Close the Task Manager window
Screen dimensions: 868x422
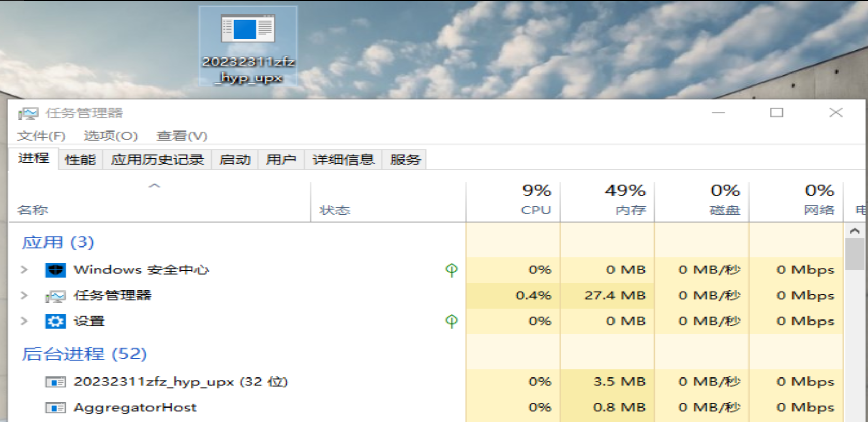835,113
